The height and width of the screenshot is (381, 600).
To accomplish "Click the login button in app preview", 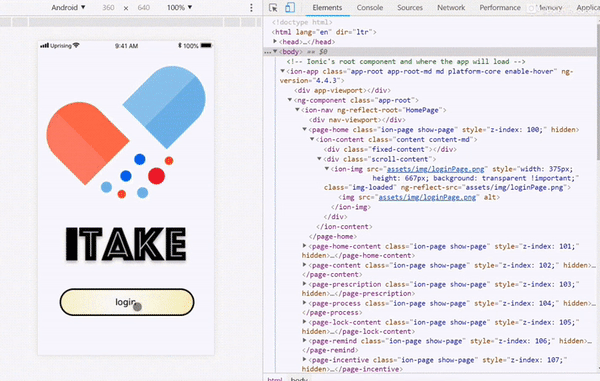I will point(127,302).
